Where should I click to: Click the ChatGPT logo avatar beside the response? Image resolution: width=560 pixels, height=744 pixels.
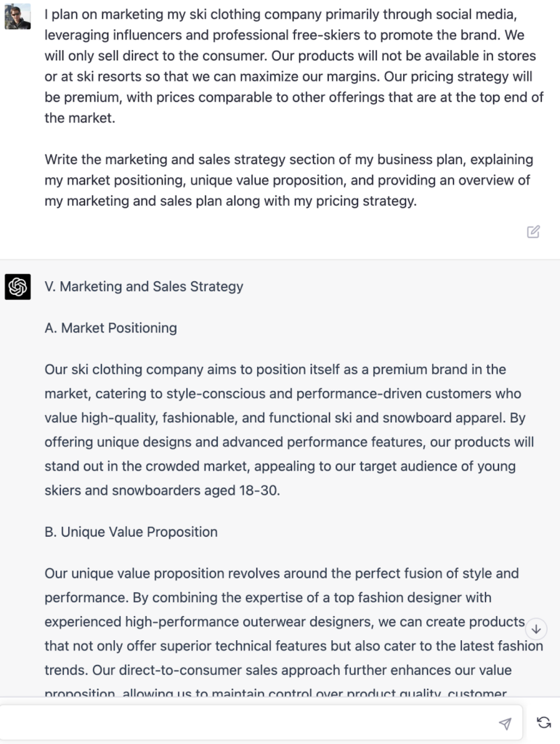(19, 286)
